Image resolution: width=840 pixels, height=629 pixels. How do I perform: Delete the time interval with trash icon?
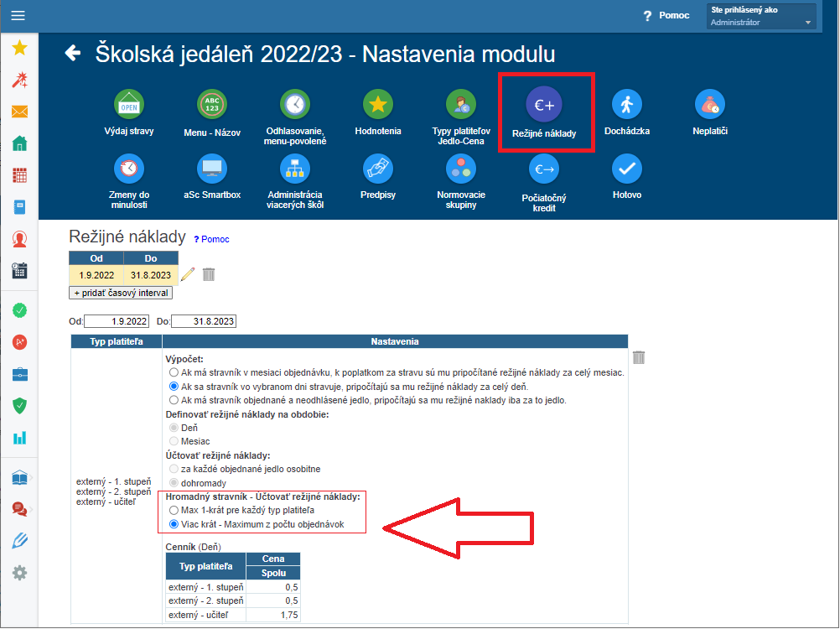pyautogui.click(x=209, y=274)
